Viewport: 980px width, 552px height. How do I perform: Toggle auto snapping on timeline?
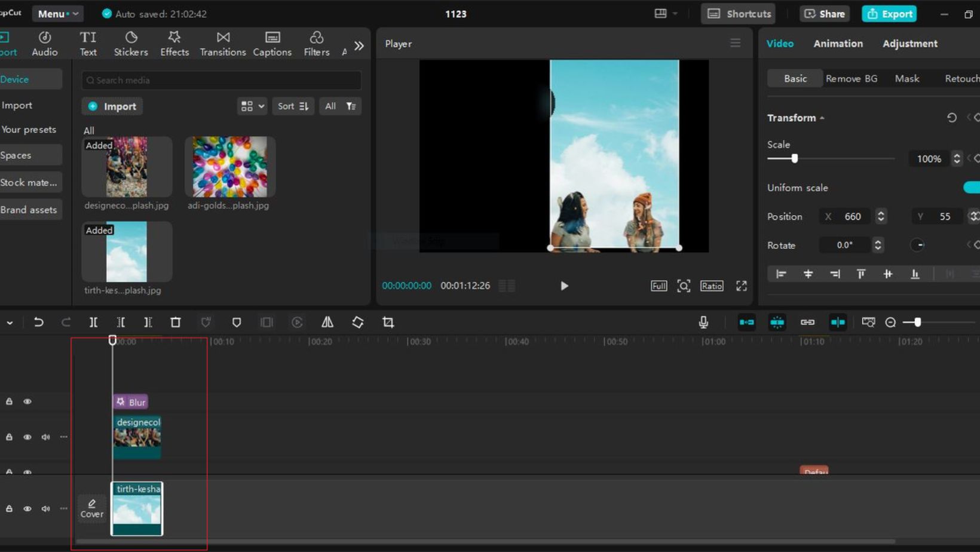tap(777, 323)
